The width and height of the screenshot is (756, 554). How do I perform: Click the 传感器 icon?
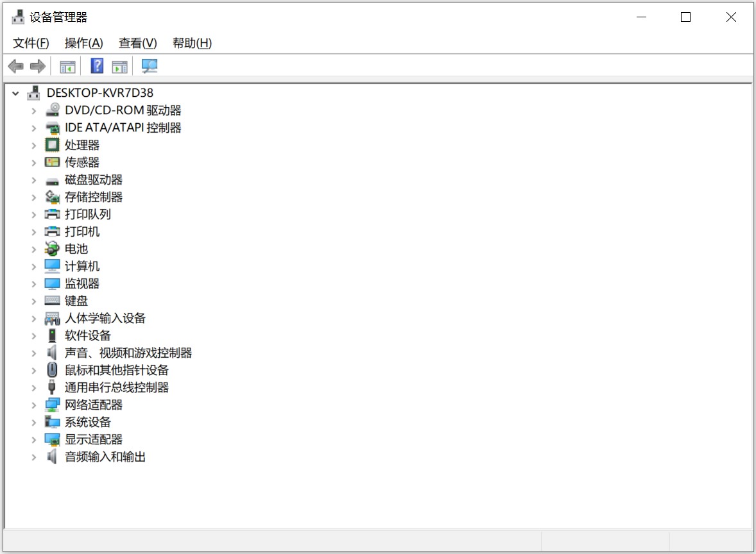click(52, 162)
